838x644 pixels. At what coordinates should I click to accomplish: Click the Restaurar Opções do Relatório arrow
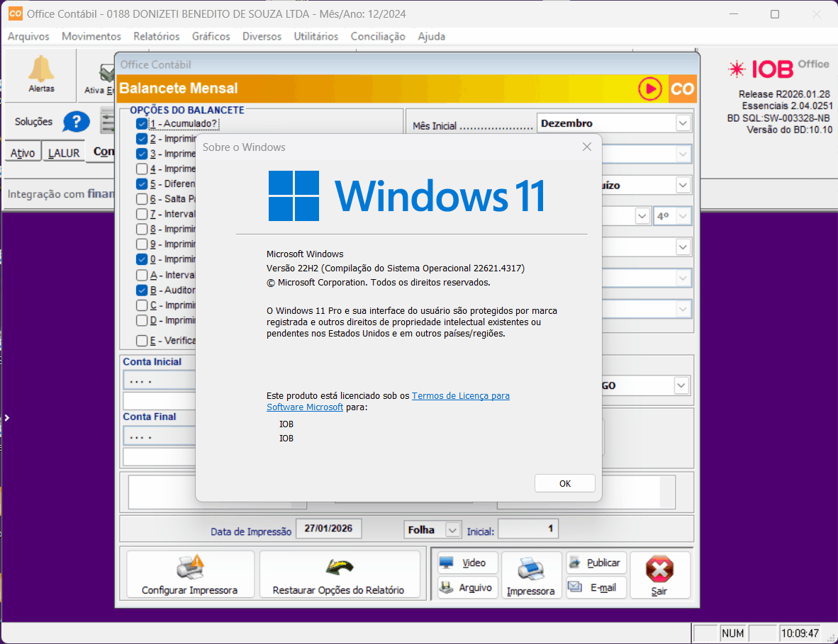tap(338, 568)
